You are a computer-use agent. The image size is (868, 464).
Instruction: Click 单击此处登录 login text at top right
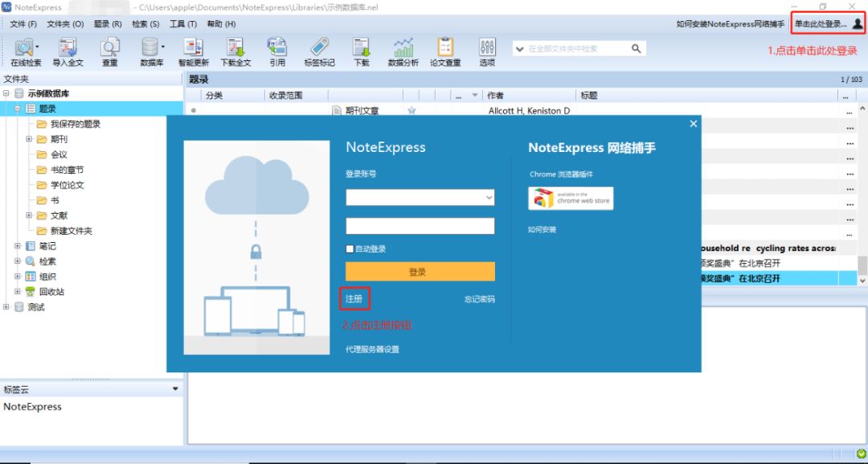point(821,24)
